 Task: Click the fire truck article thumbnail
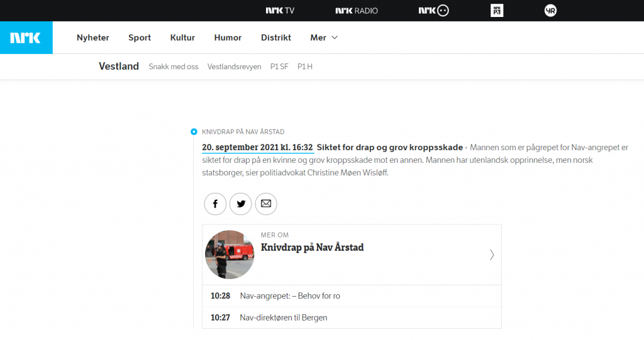230,255
